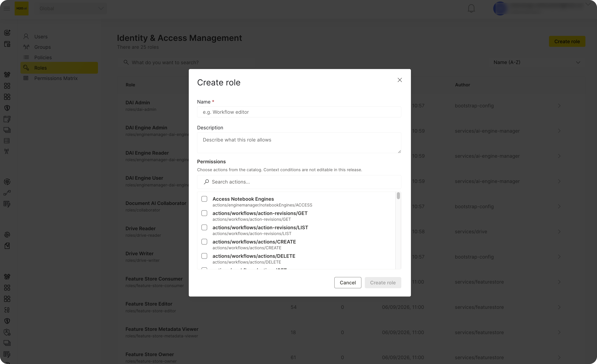The width and height of the screenshot is (597, 364).
Task: Open the Users menu item
Action: pos(59,37)
